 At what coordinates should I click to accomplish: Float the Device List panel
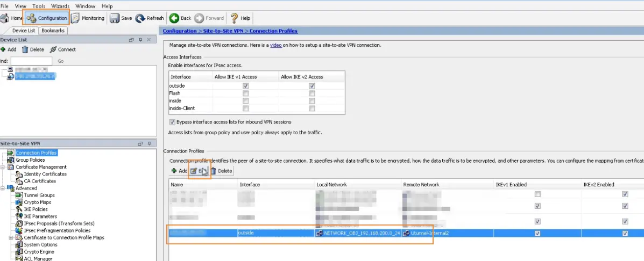click(131, 40)
